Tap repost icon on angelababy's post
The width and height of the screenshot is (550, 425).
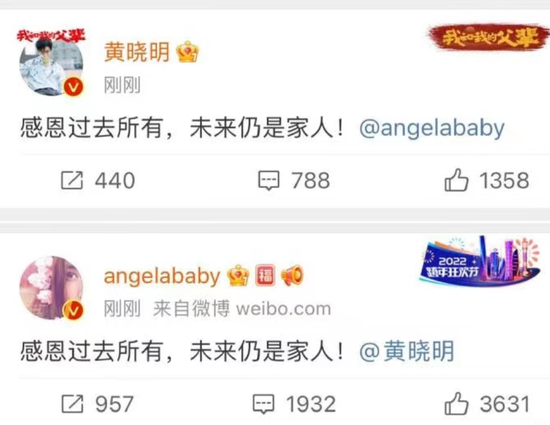pyautogui.click(x=72, y=404)
